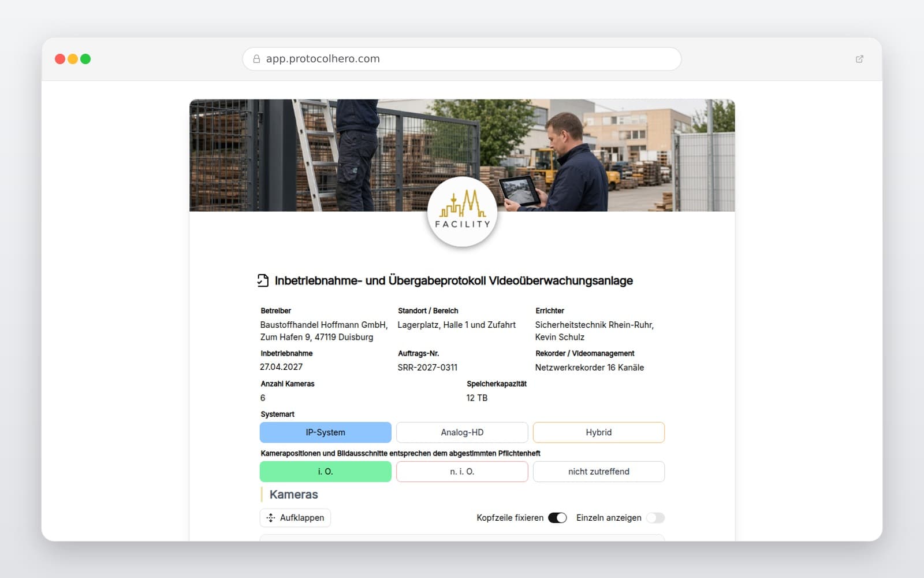Click the Inbetriebnahme date 27.04.2027
Image resolution: width=924 pixels, height=578 pixels.
click(281, 367)
